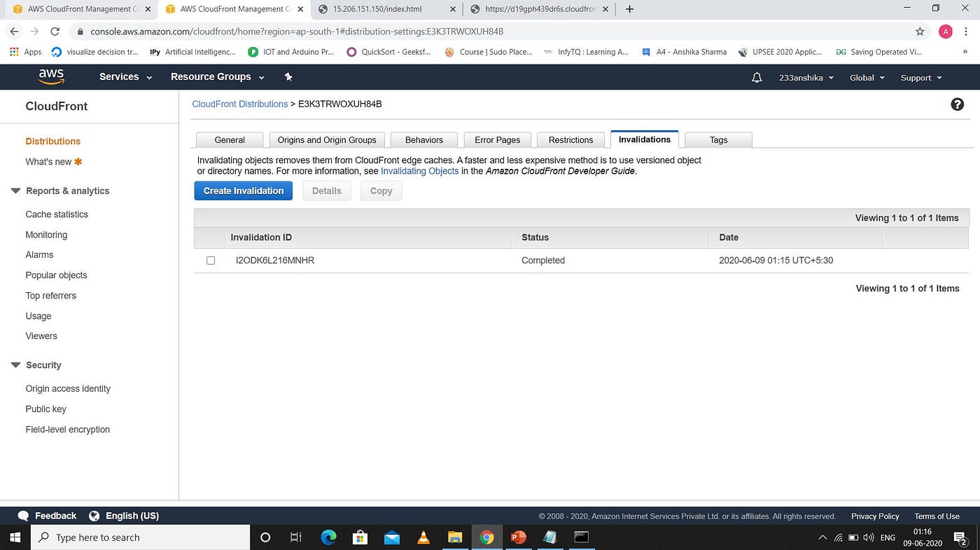
Task: Collapse the Security sidebar section
Action: (x=16, y=365)
